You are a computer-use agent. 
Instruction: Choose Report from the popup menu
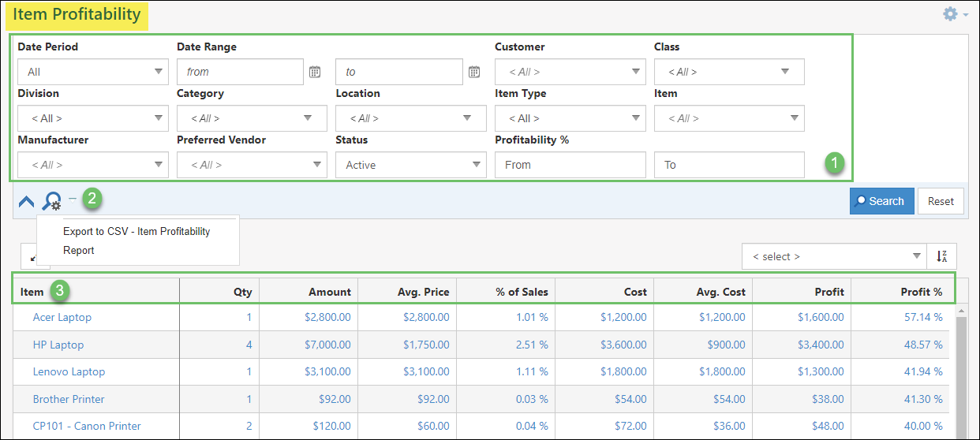79,250
